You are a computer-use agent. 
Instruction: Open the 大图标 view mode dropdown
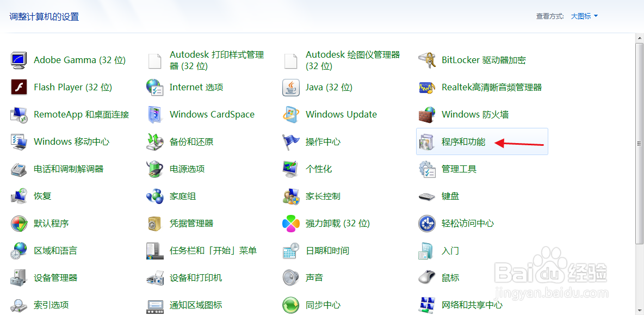[x=585, y=16]
